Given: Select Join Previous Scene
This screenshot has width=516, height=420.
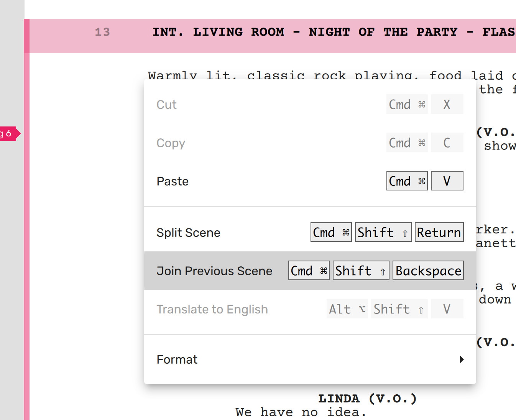Looking at the screenshot, I should point(214,271).
